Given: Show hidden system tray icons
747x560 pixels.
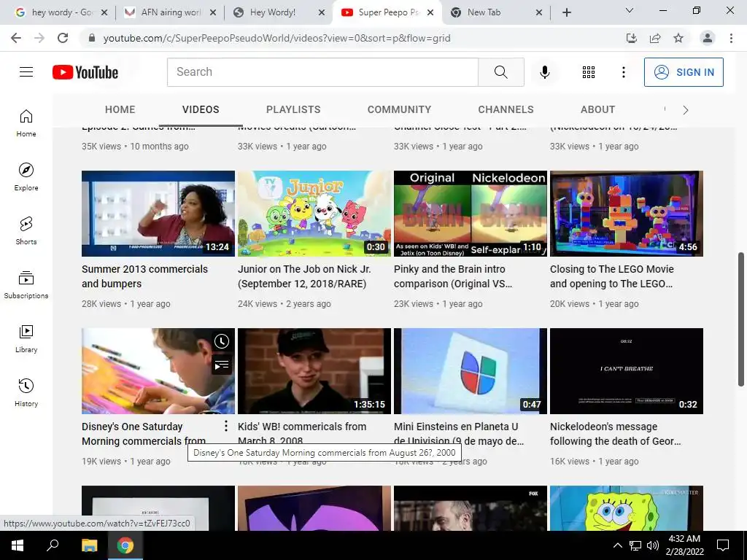Looking at the screenshot, I should [617, 545].
